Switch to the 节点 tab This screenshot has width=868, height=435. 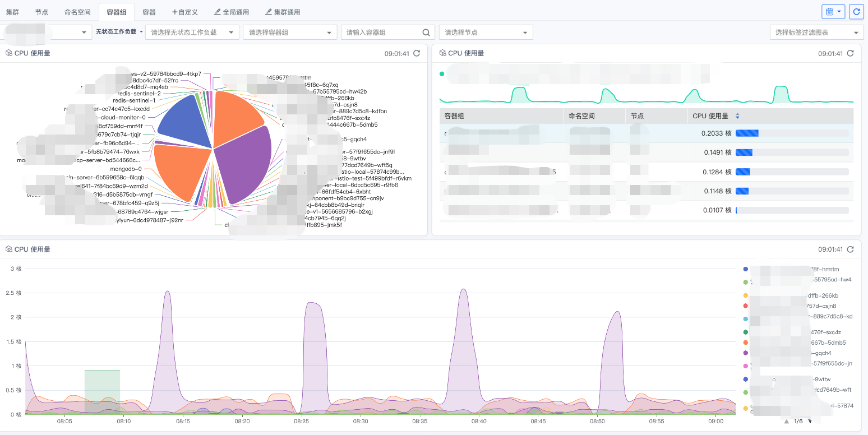point(41,12)
